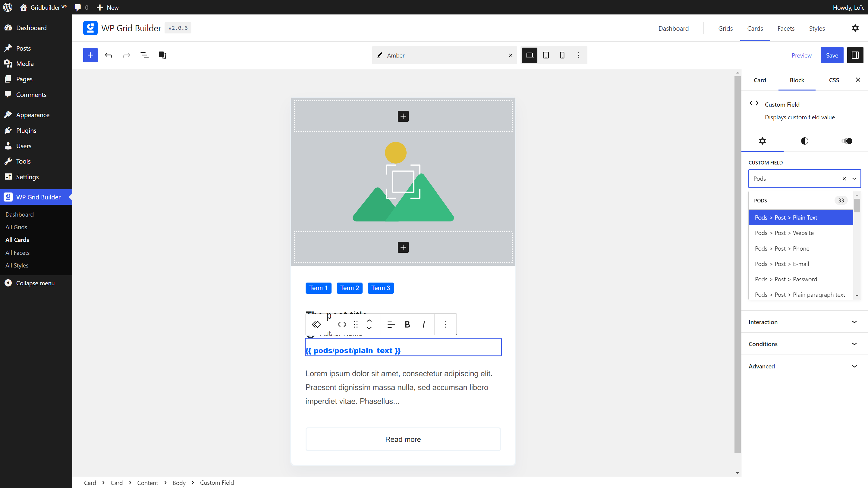Click the Preview link
Image resolution: width=868 pixels, height=488 pixels.
click(802, 55)
